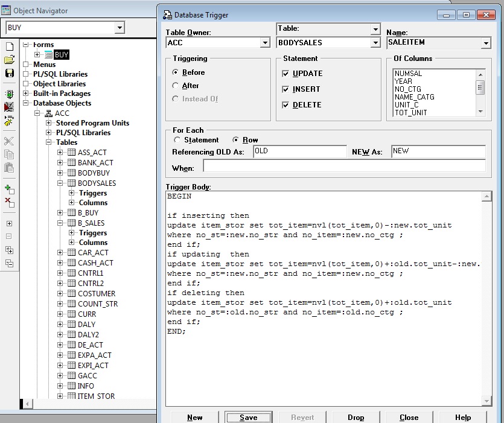The height and width of the screenshot is (423, 504).
Task: Toggle the DELETE statement checkbox
Action: click(286, 105)
